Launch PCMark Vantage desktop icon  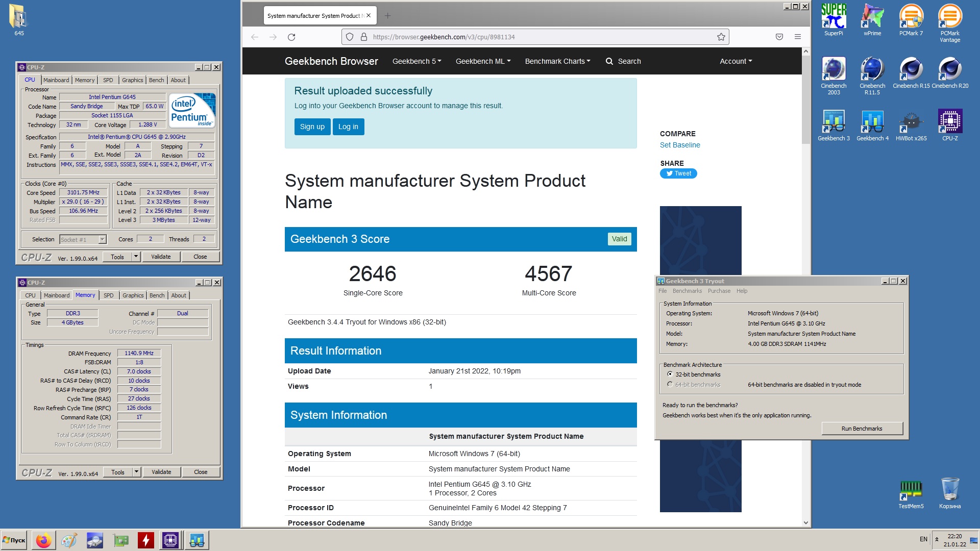click(950, 22)
